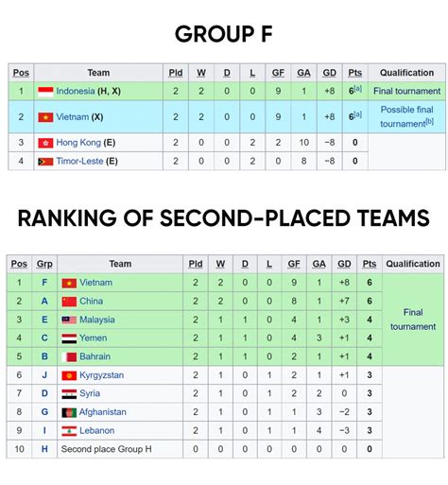Screen dimensions: 448x485
Task: Click the Malaysia flag icon
Action: point(69,320)
